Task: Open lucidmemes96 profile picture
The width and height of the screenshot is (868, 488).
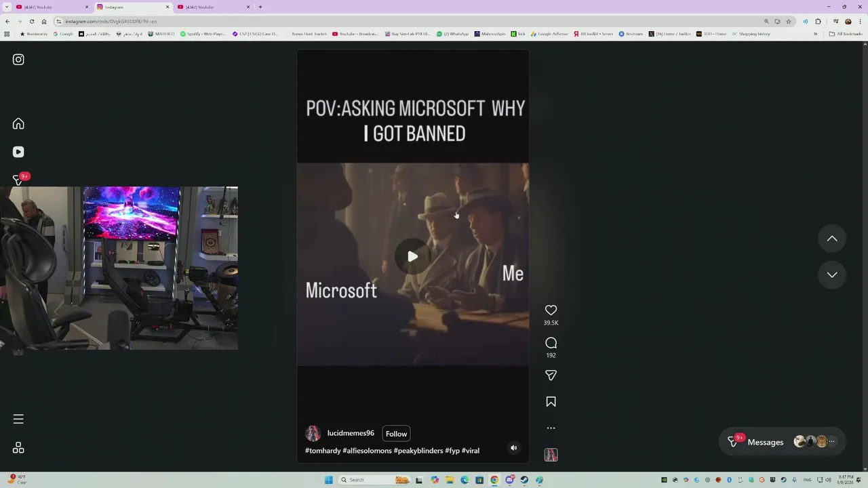Action: coord(313,434)
